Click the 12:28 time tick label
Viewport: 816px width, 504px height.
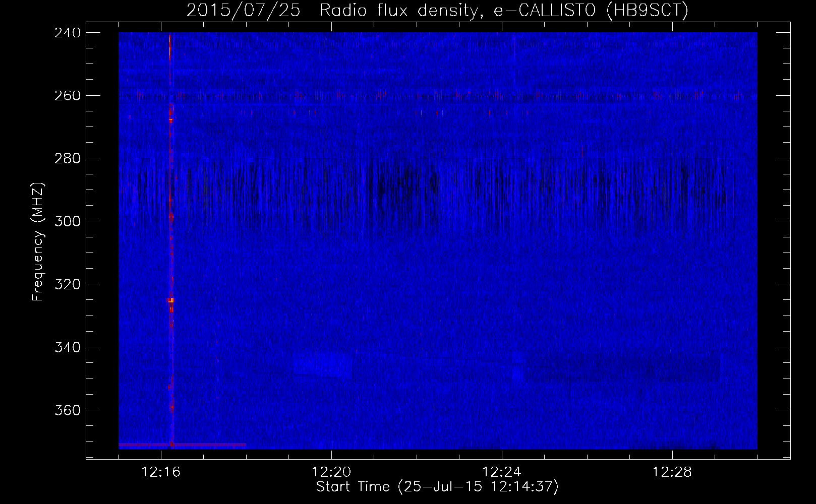click(x=672, y=472)
